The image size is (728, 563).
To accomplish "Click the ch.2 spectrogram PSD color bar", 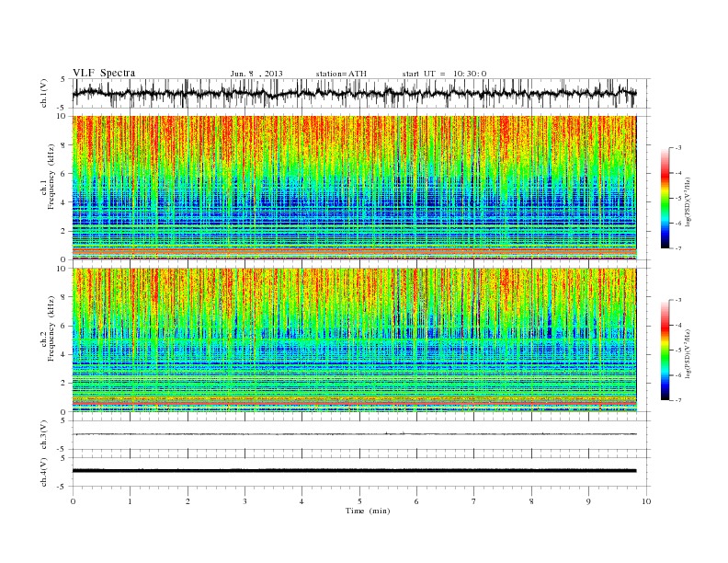I will (665, 350).
